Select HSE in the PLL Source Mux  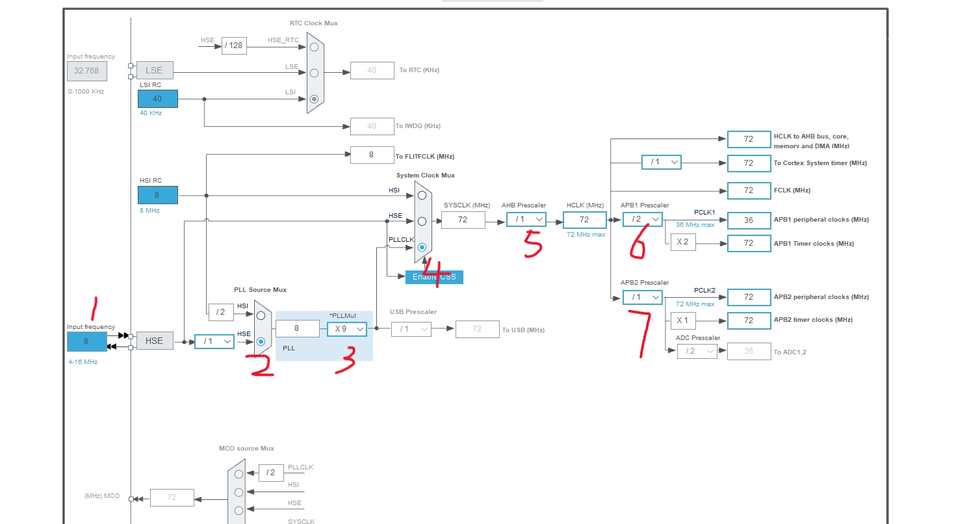point(261,341)
